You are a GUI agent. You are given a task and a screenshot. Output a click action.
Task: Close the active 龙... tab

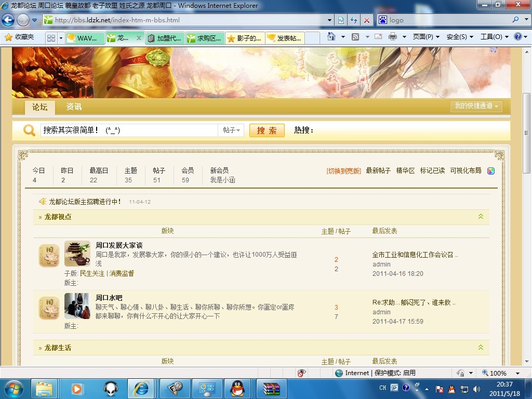[x=138, y=38]
